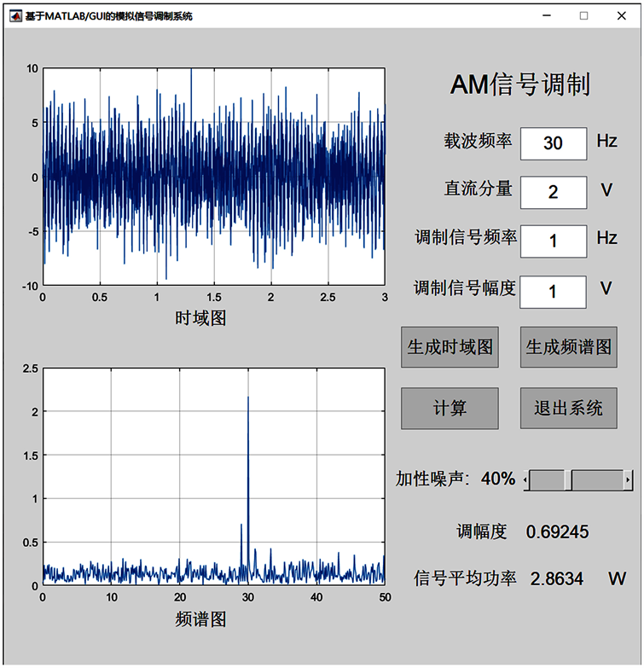The width and height of the screenshot is (644, 668).
Task: Click inside the 时域图 waveform plot
Action: click(x=213, y=177)
